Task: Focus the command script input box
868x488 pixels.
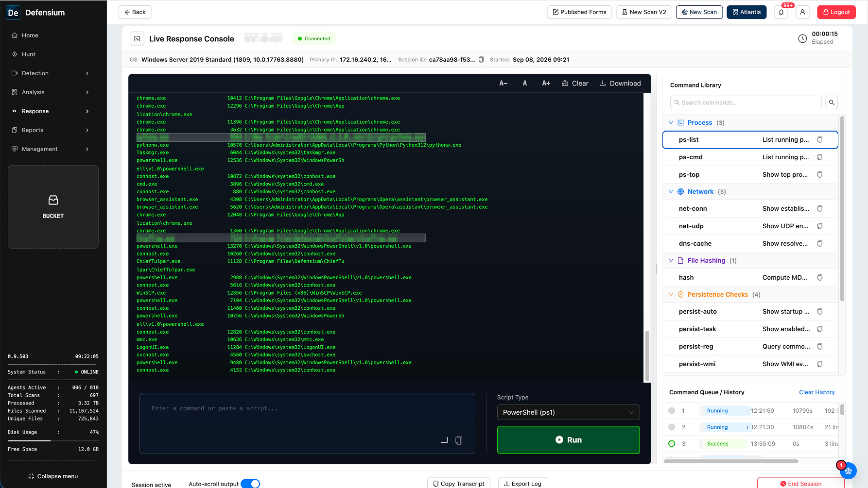Action: tap(307, 423)
